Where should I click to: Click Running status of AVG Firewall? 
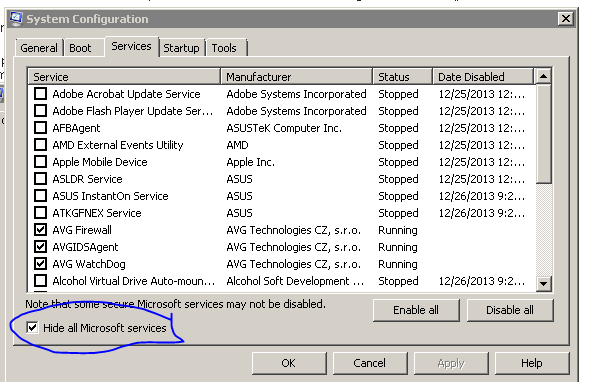click(x=398, y=230)
